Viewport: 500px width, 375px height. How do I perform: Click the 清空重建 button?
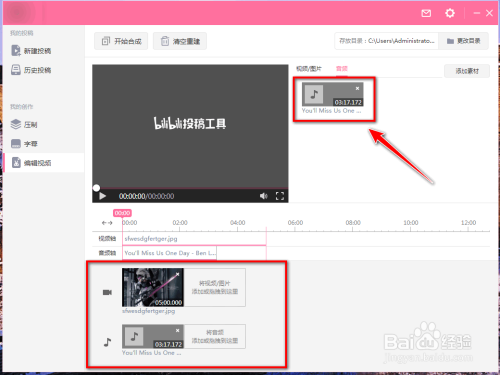(180, 41)
